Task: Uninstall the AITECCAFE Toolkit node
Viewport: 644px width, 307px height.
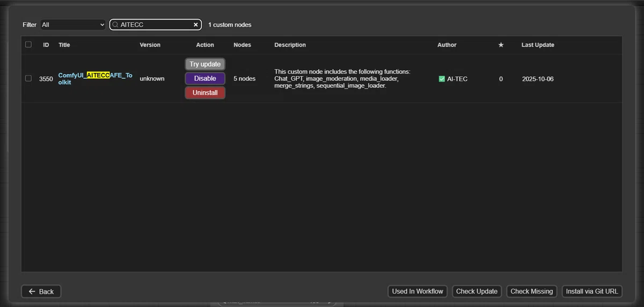Action: [x=205, y=93]
